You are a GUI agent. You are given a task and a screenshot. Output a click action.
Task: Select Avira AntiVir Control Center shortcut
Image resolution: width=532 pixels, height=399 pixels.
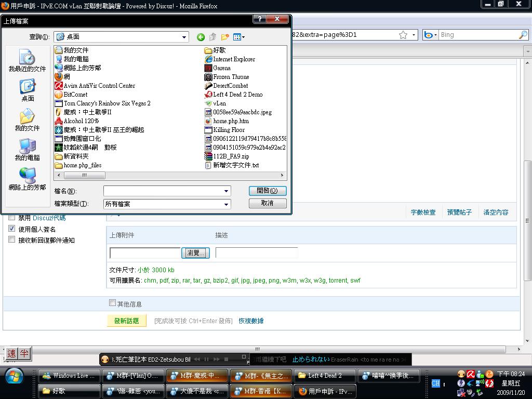pyautogui.click(x=95, y=86)
